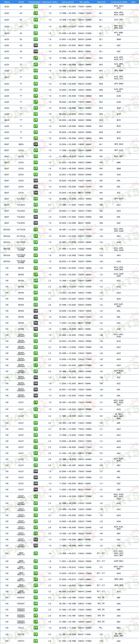
Task: Click the Opis column header
Action: [133, 2]
